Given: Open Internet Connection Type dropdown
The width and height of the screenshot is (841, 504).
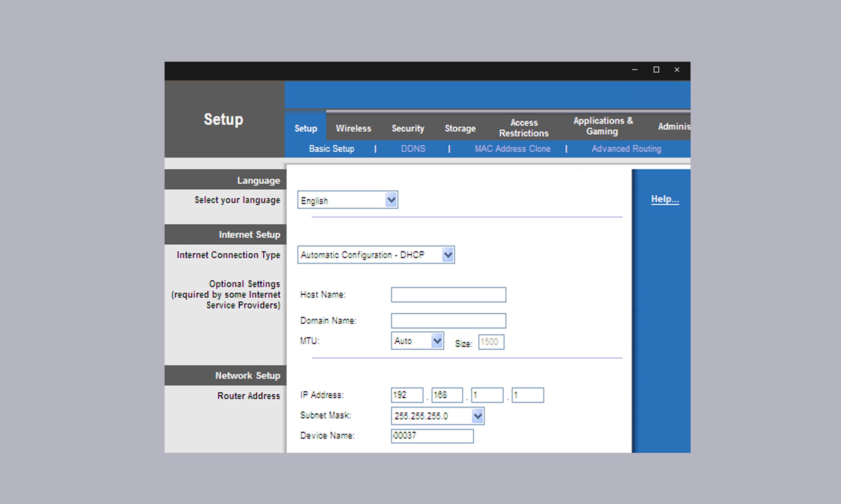Looking at the screenshot, I should coord(448,255).
